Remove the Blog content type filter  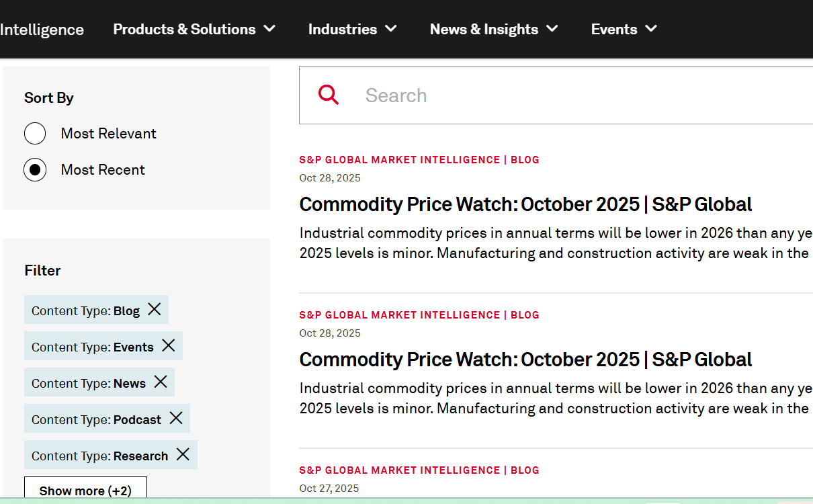point(155,309)
